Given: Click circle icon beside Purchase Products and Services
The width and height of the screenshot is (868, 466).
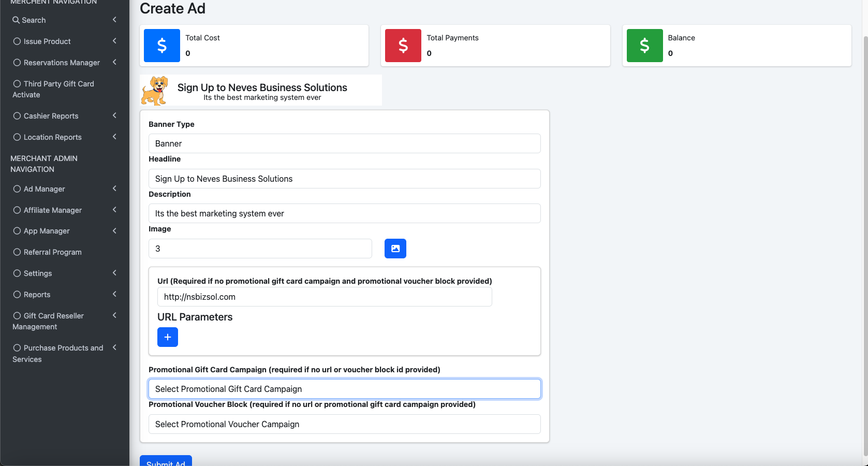Looking at the screenshot, I should point(17,348).
